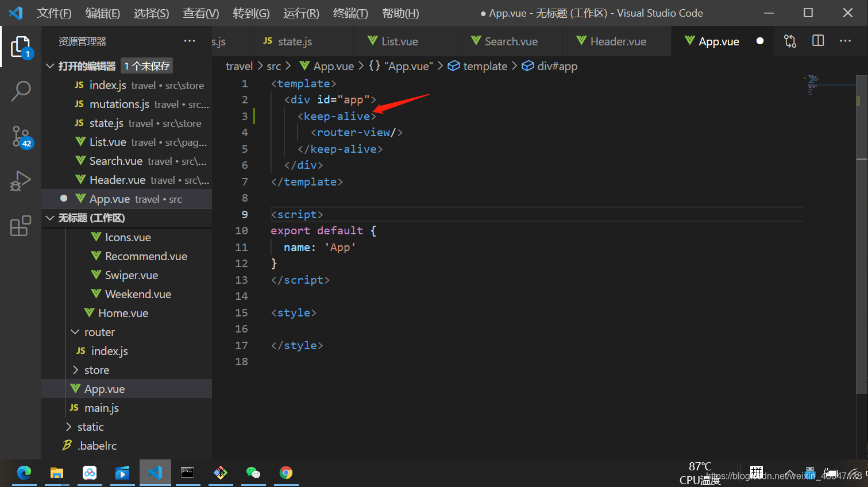868x487 pixels.
Task: Open the Explorer view in activity bar
Action: tap(21, 47)
